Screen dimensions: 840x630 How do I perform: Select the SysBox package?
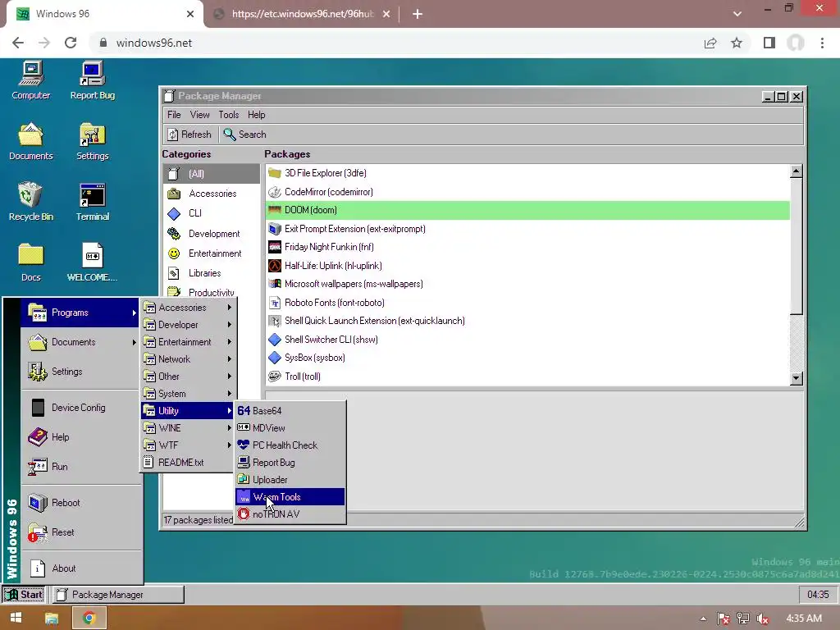point(527,358)
